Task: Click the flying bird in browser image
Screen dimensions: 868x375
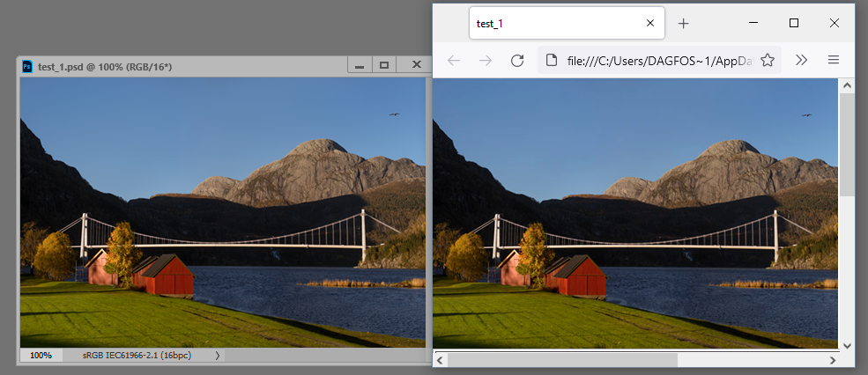Action: [807, 115]
